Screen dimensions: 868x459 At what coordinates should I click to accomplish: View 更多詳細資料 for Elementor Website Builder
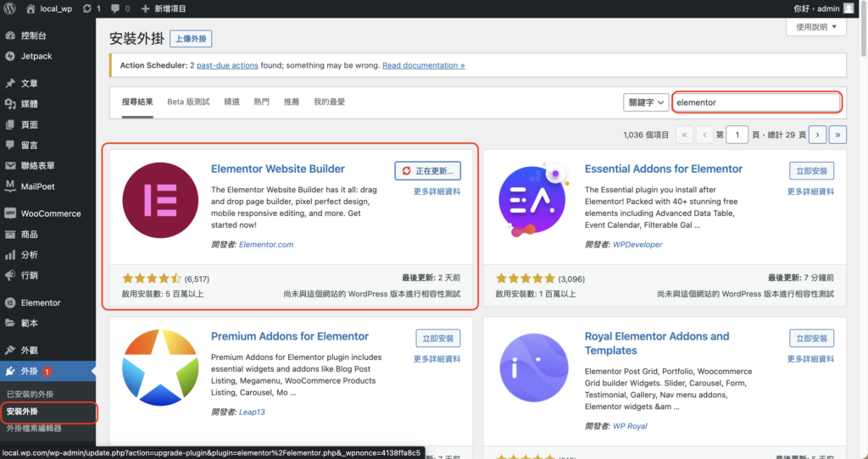[x=437, y=191]
